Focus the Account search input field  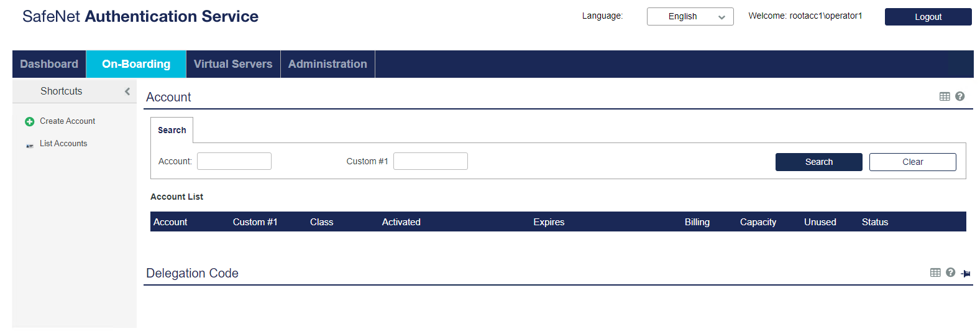click(x=234, y=161)
